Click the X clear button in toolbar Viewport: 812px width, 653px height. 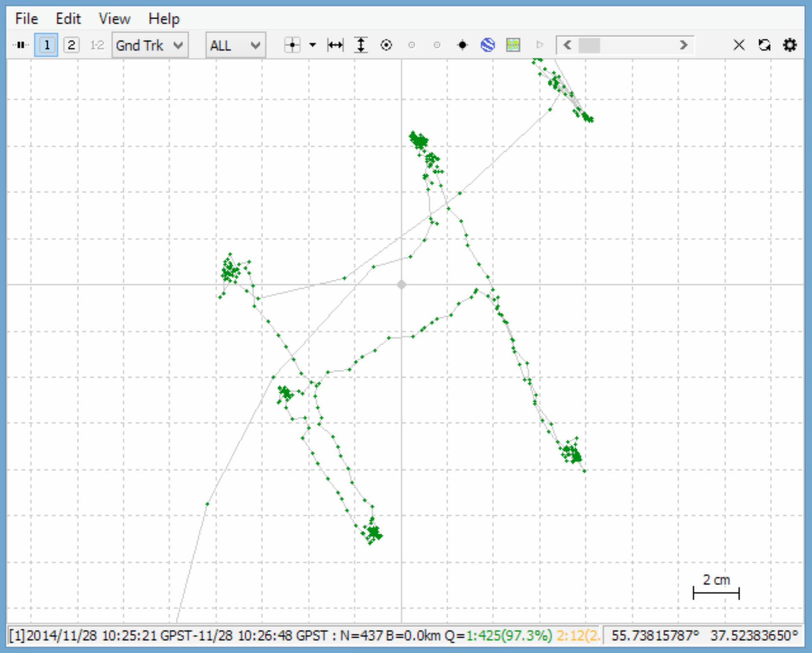(739, 45)
